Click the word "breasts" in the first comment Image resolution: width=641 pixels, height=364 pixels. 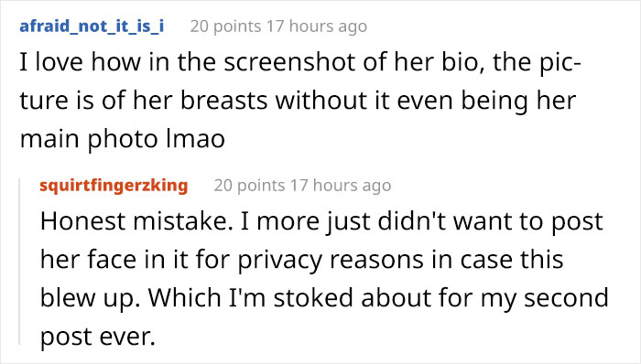point(223,101)
